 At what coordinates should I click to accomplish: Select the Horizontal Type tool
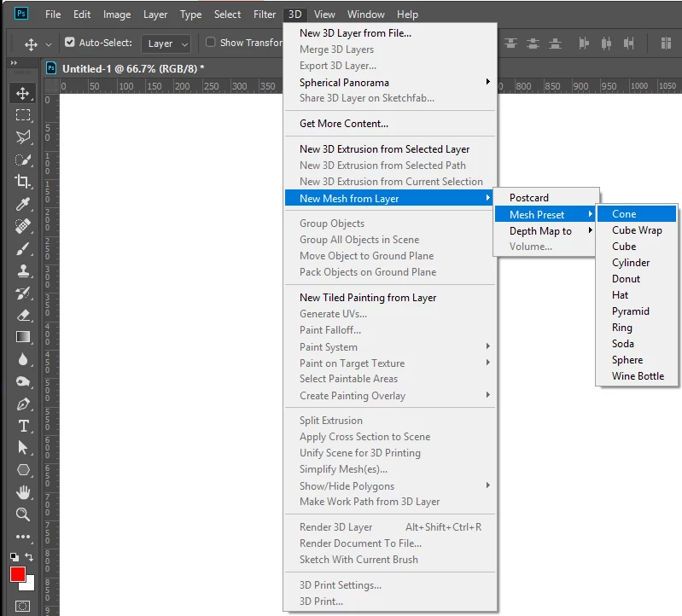[x=22, y=426]
